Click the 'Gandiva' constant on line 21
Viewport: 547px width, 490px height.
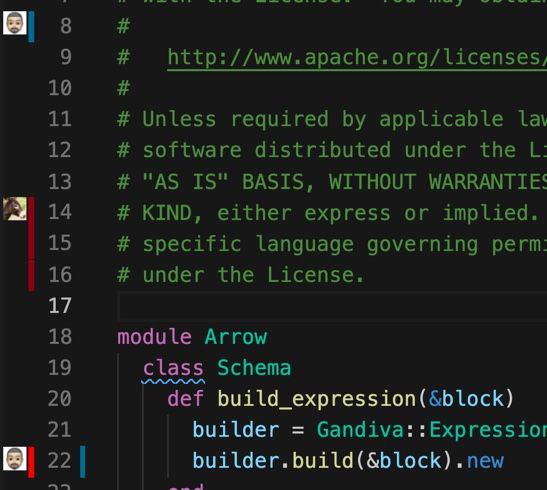click(x=360, y=430)
